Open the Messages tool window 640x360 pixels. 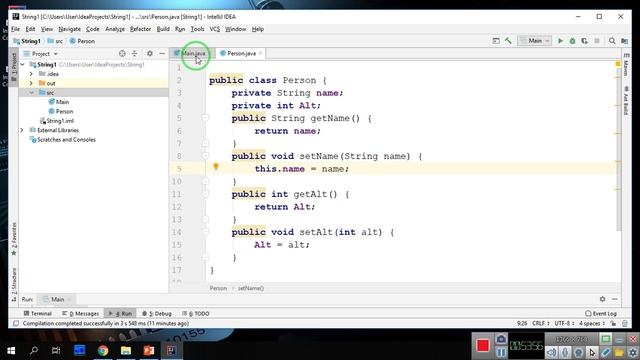point(80,313)
